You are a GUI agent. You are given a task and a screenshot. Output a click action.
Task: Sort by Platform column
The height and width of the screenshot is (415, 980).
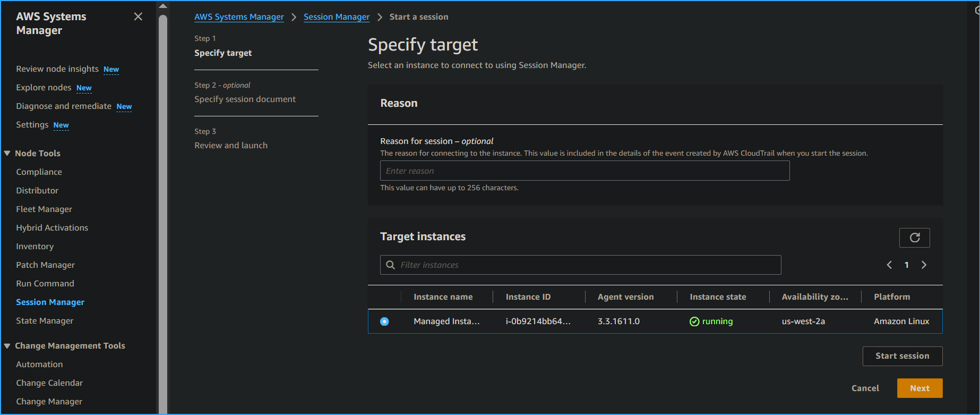tap(892, 297)
